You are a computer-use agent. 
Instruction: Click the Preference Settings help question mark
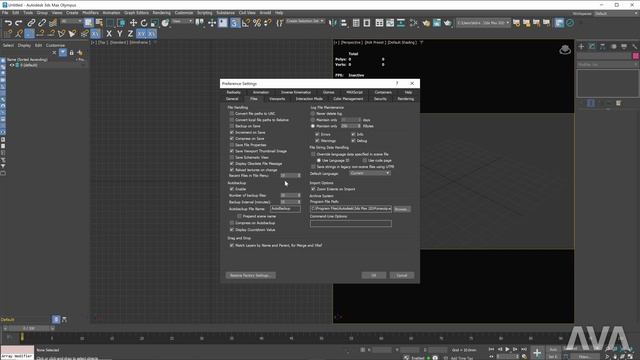[397, 83]
